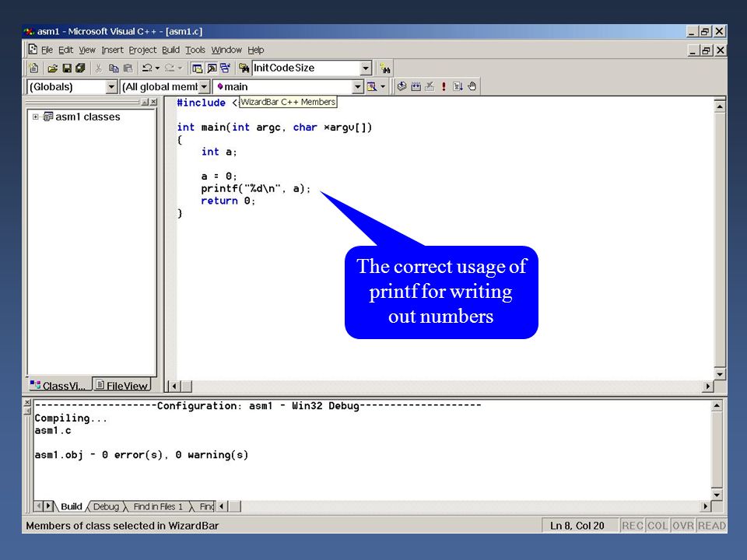Click the Undo icon
Screen dimensions: 747x560
pos(147,68)
